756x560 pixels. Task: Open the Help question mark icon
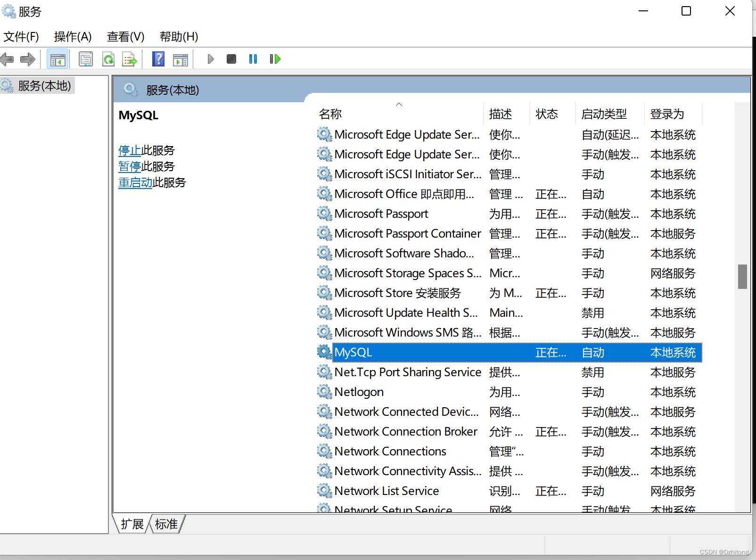(x=158, y=59)
